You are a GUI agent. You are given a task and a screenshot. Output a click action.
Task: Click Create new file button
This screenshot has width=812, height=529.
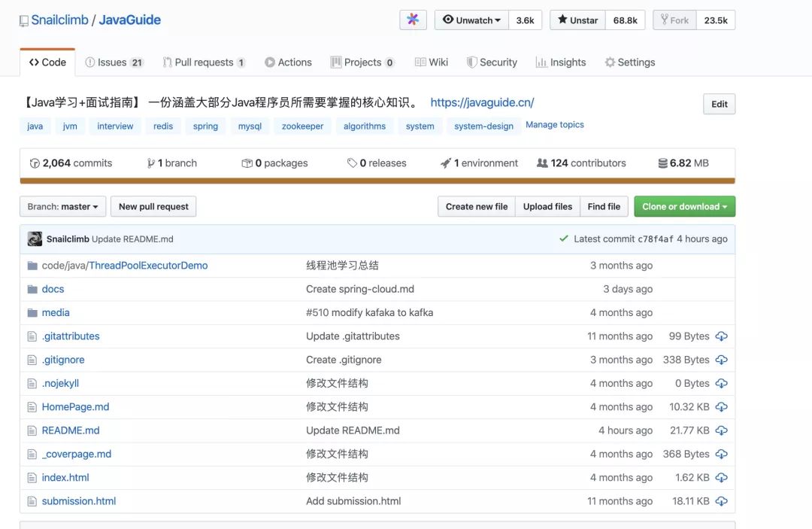[477, 206]
